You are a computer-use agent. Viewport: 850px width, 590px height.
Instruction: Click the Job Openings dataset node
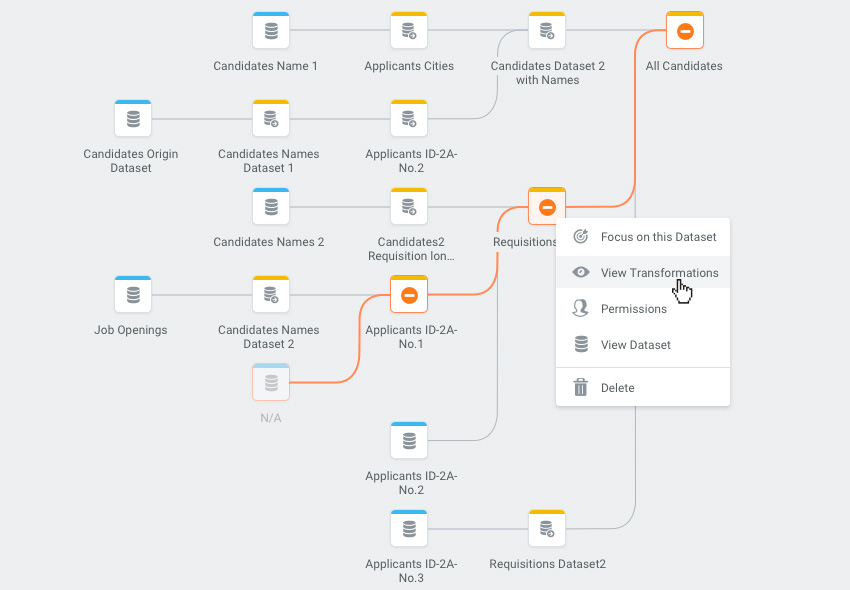coord(132,295)
